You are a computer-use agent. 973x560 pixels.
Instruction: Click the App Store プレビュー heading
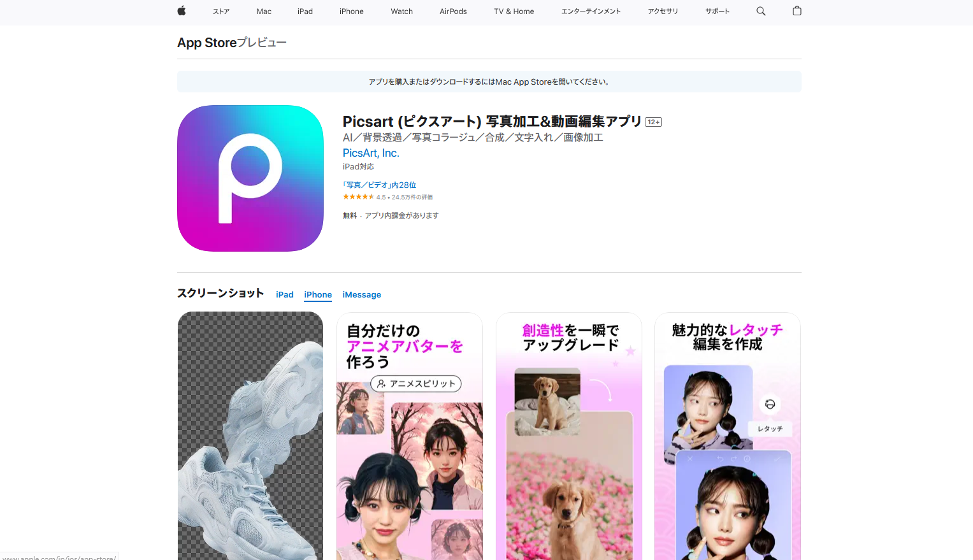[x=231, y=42]
